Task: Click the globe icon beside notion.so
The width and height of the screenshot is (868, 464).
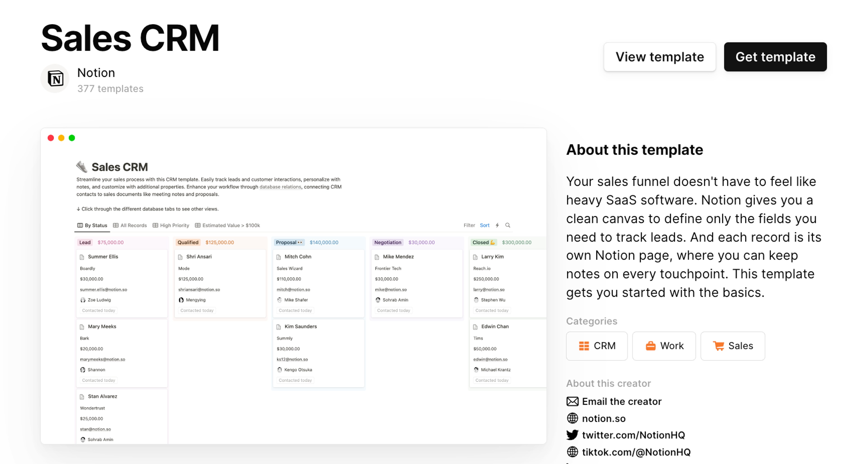Action: coord(572,418)
